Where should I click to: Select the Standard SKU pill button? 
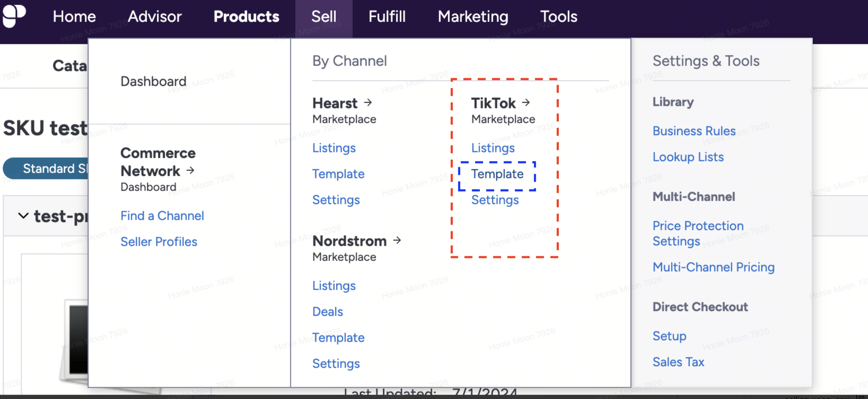pos(47,168)
